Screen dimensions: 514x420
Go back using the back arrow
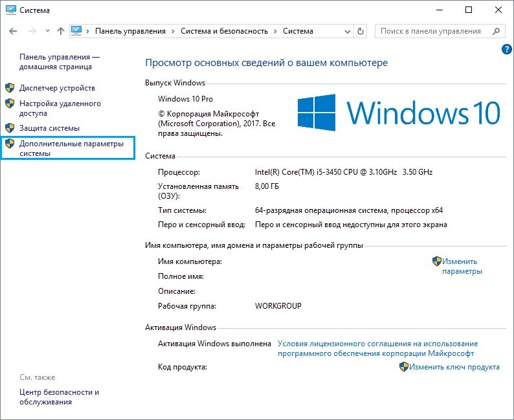[x=13, y=31]
